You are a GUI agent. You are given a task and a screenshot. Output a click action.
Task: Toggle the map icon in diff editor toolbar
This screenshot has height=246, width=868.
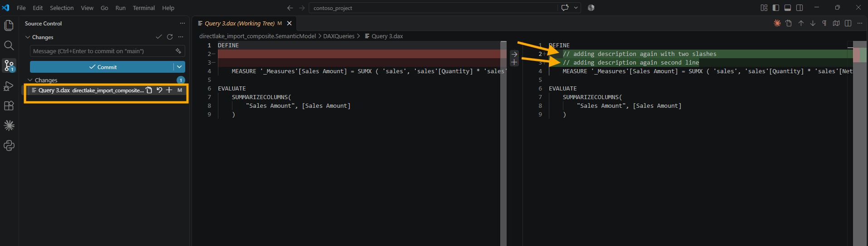pyautogui.click(x=836, y=23)
